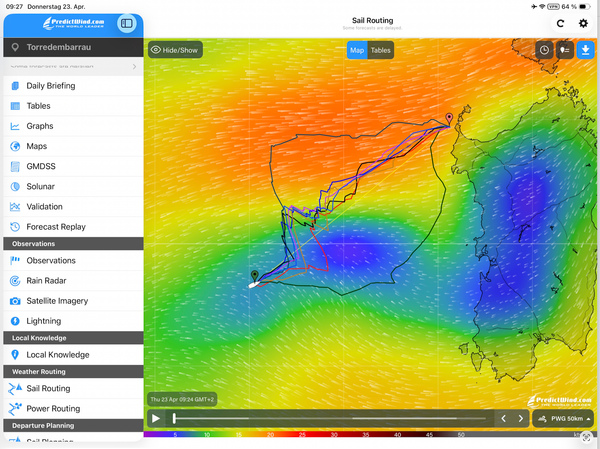Toggle Hide/Show eye button on map
The width and height of the screenshot is (600, 449).
click(175, 50)
